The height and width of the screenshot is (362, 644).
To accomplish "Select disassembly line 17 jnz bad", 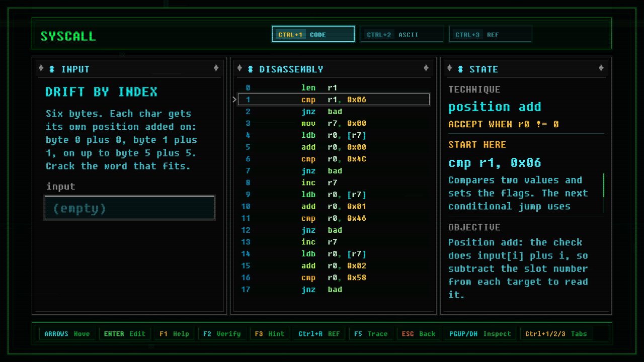I will pos(334,290).
